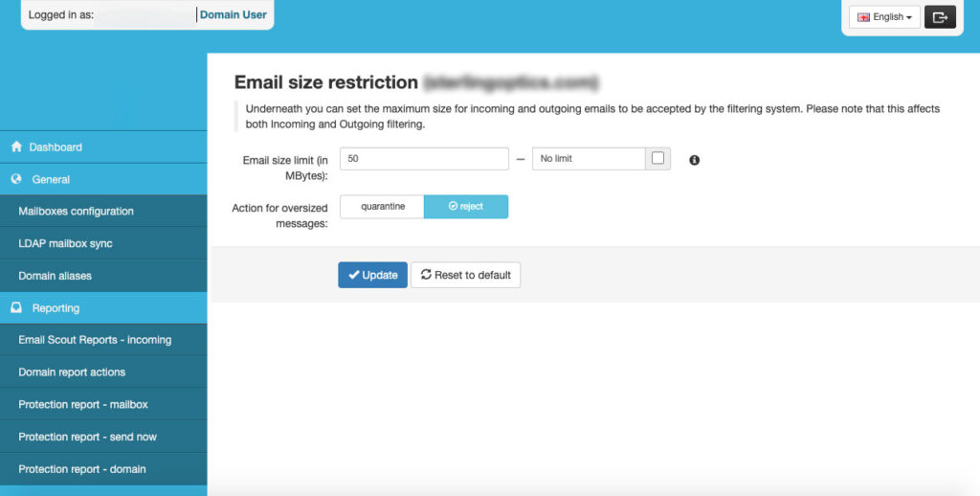The image size is (980, 496).
Task: Click the Reporting inbox icon
Action: click(17, 307)
